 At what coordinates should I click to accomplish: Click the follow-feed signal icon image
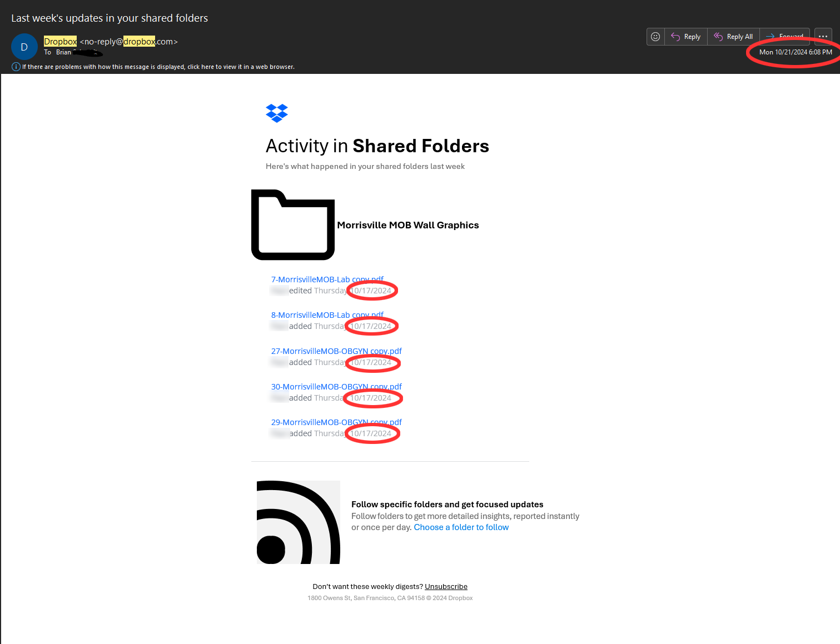point(299,522)
